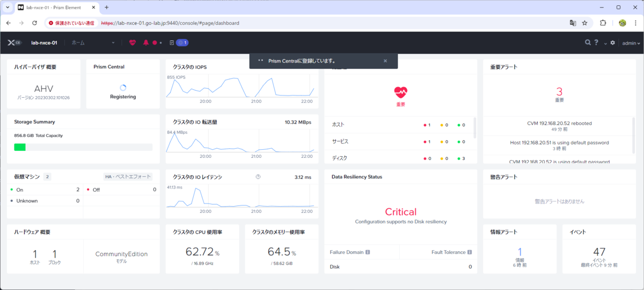644x290 pixels.
Task: Click the info icon beside Fault Tolerance
Action: [469, 252]
